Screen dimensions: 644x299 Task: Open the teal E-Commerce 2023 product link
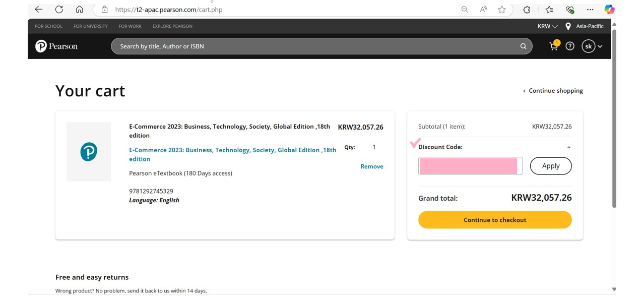tap(232, 154)
